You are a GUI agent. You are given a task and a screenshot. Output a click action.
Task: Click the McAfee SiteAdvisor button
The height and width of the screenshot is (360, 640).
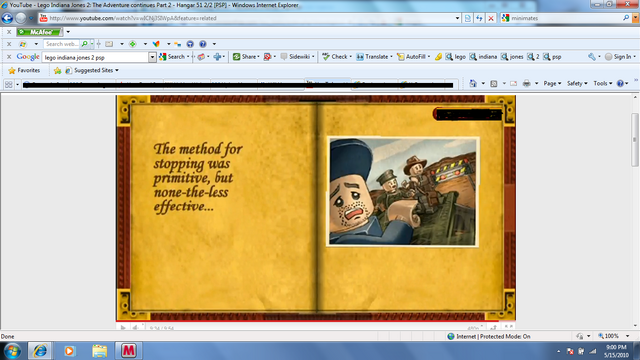[40, 32]
